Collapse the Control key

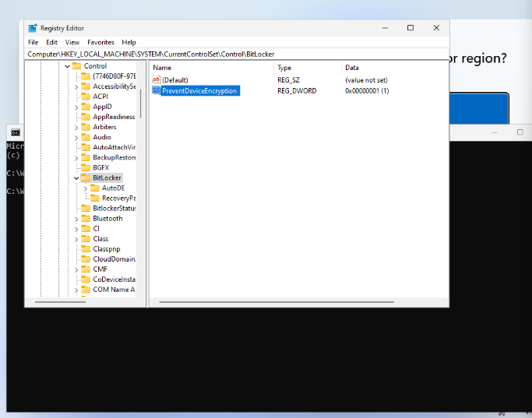pos(67,66)
